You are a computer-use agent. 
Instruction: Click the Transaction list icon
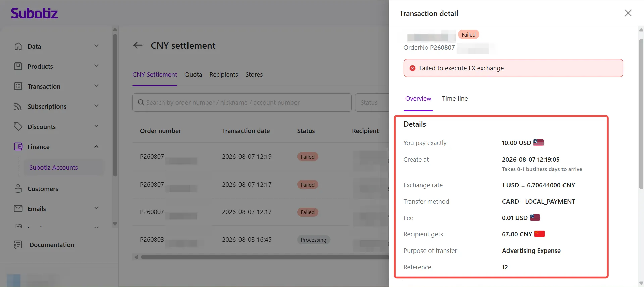[x=18, y=86]
